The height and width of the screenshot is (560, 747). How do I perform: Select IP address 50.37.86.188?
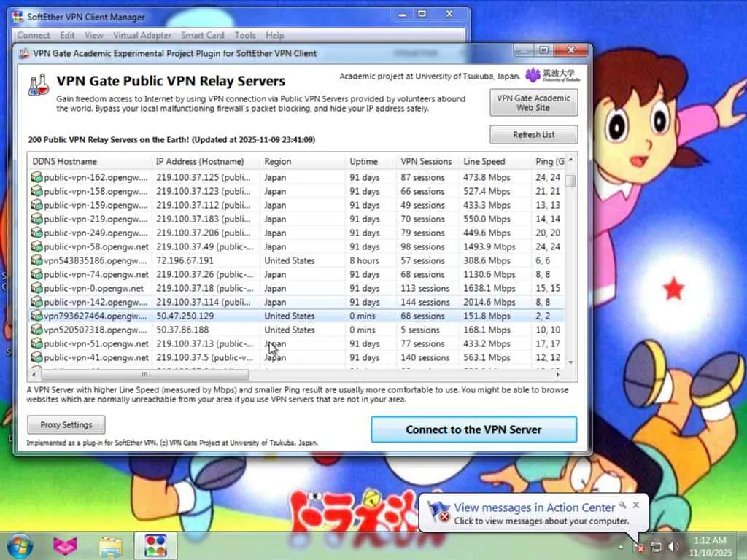pos(182,330)
